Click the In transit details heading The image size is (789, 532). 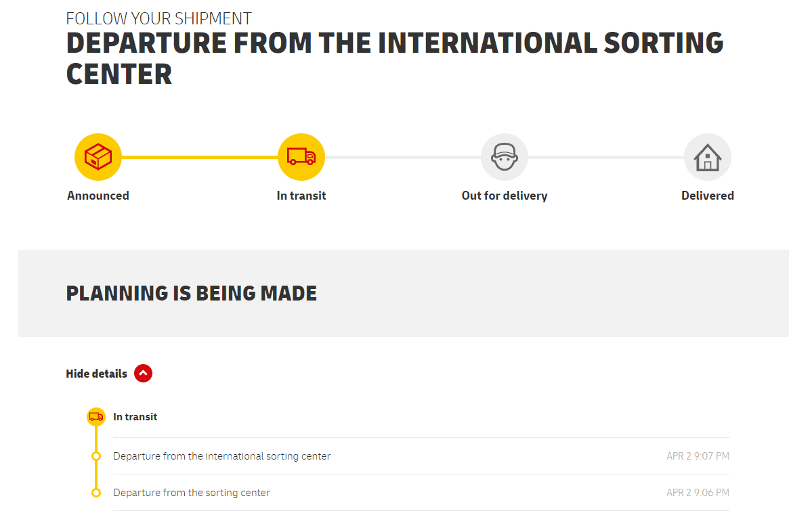click(x=135, y=417)
